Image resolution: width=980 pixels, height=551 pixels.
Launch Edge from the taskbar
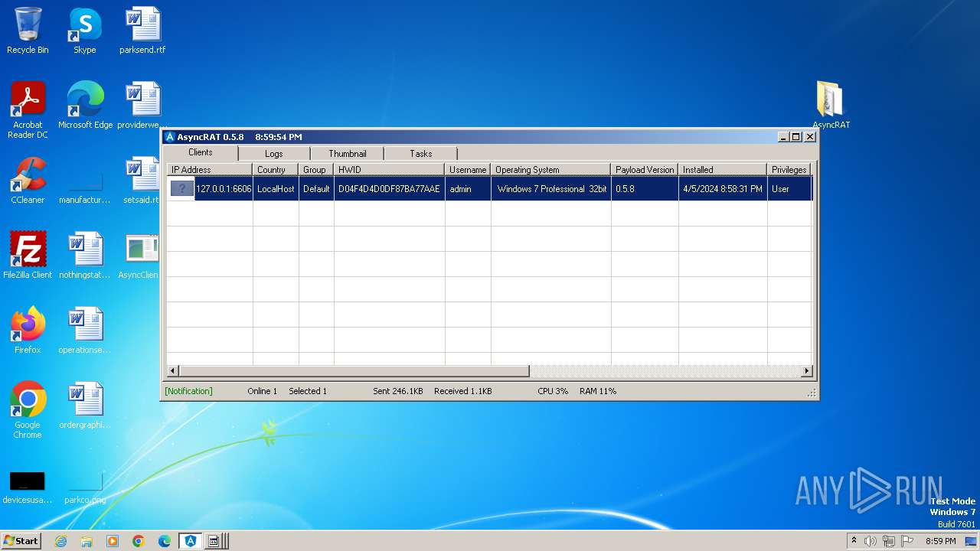(x=165, y=541)
